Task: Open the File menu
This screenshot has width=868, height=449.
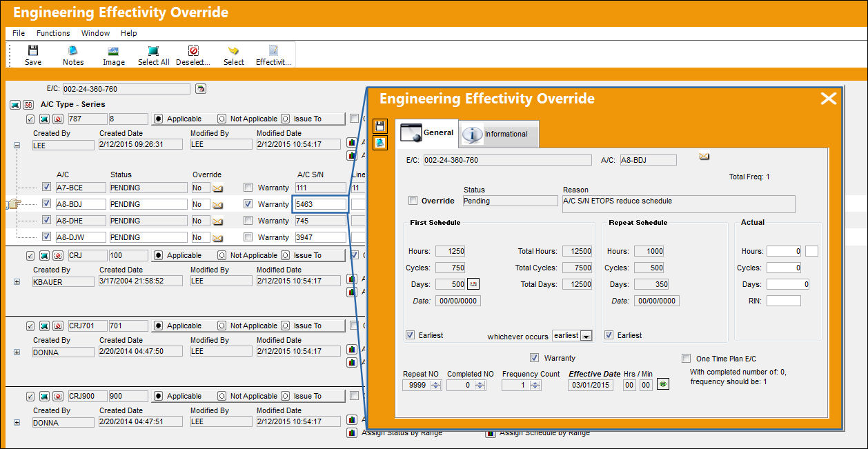Action: click(x=19, y=33)
